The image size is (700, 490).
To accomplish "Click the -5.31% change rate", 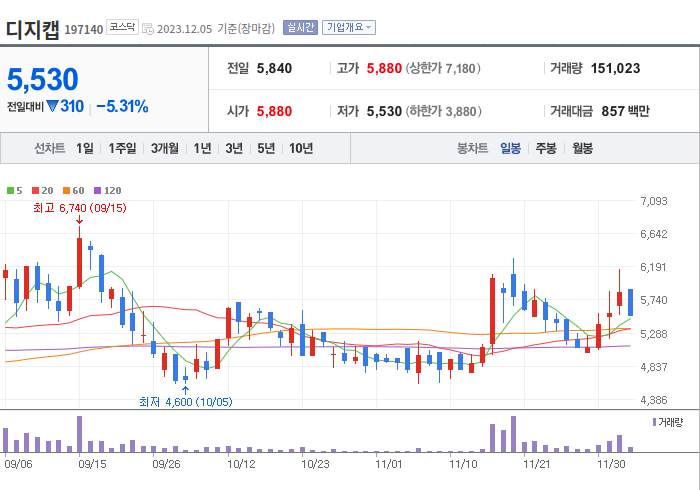I will tap(122, 106).
